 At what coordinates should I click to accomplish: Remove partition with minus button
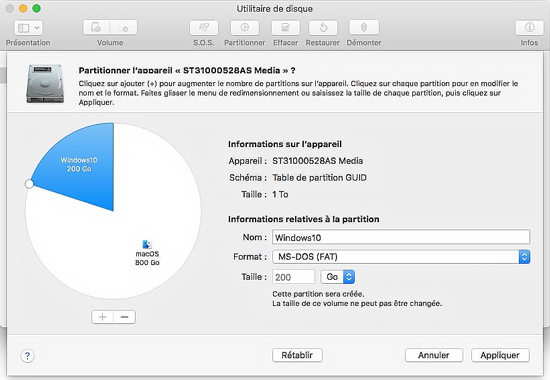[x=125, y=317]
